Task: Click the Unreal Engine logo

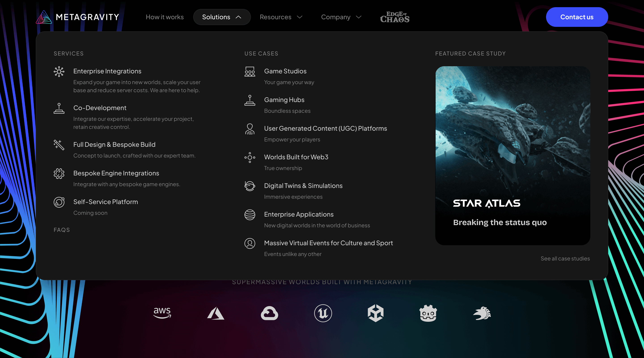Action: click(x=323, y=313)
